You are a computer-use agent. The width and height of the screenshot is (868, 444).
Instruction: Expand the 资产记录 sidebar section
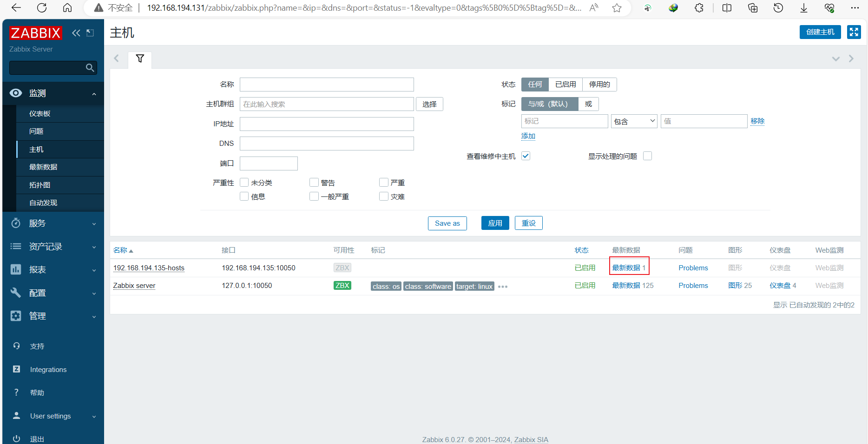tap(53, 247)
